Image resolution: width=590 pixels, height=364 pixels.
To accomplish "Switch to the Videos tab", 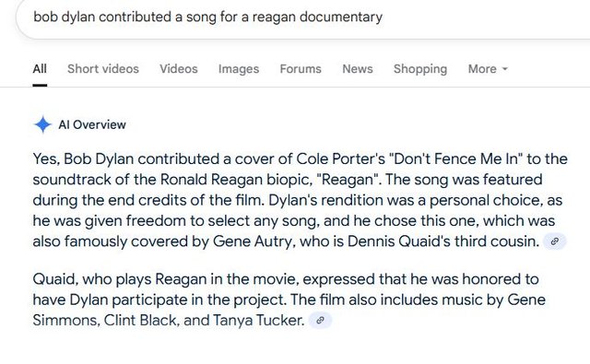I will point(178,69).
